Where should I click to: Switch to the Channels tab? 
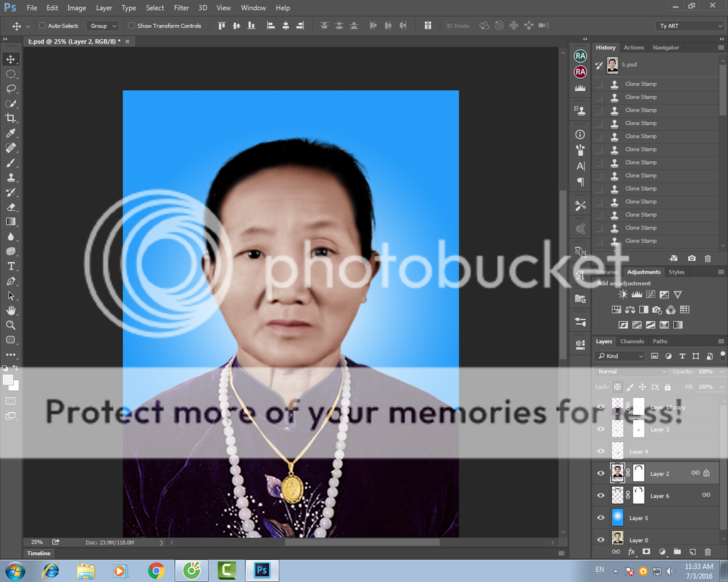(632, 341)
